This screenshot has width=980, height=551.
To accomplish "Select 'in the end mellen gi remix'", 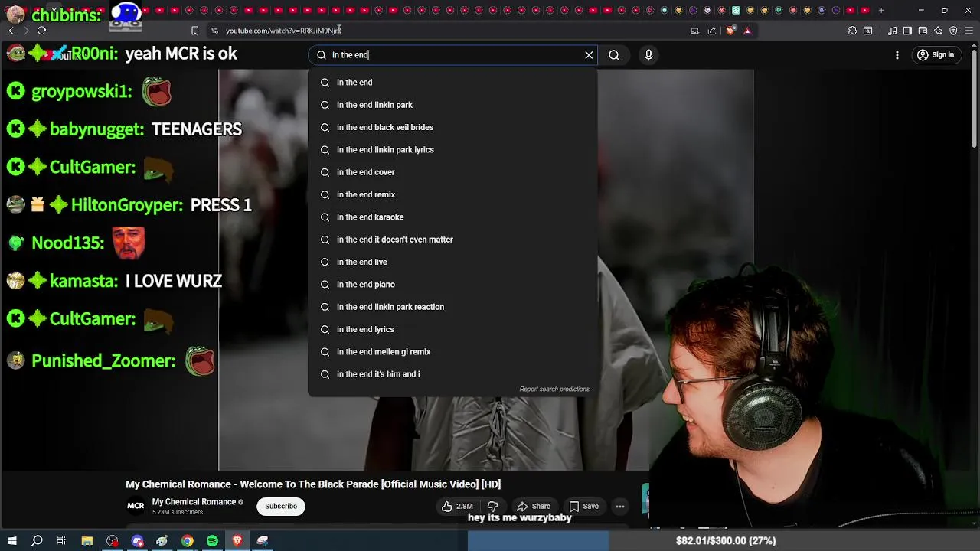I will [x=452, y=352].
